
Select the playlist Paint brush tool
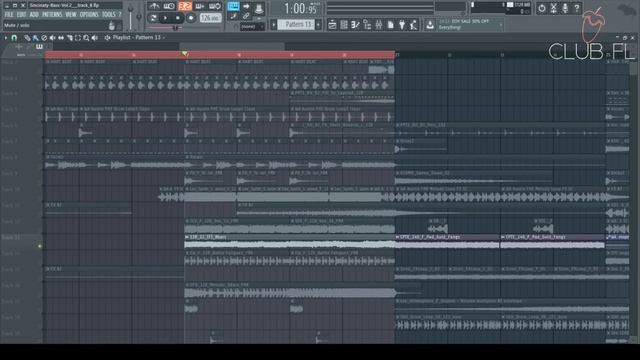click(x=36, y=38)
